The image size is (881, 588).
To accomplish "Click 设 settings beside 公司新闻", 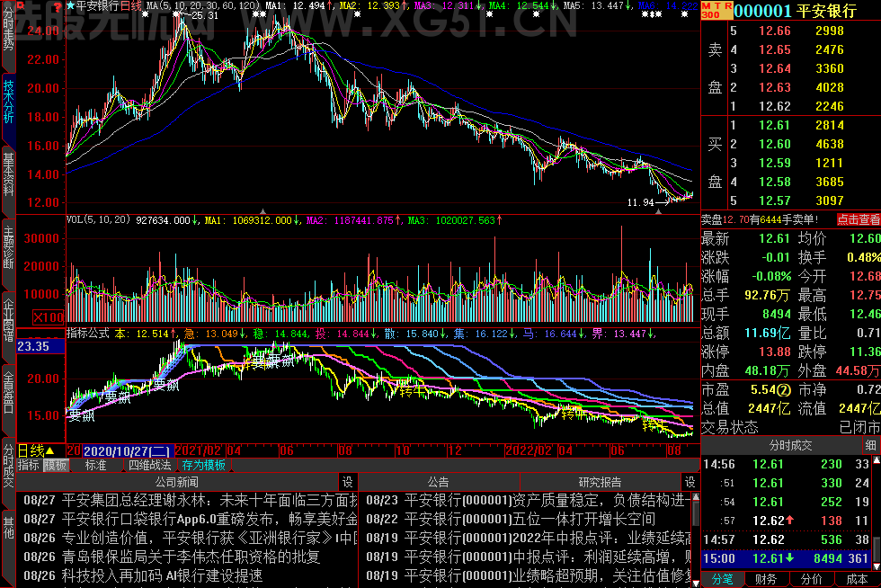I will [x=348, y=482].
